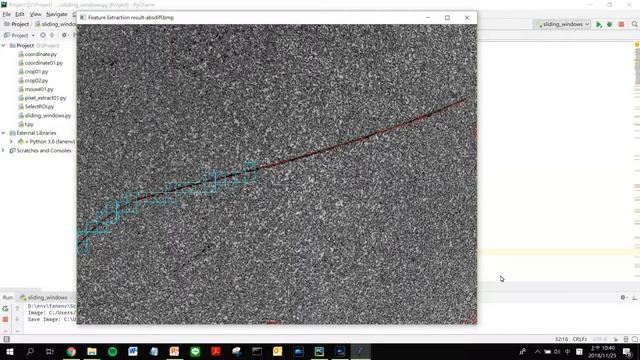Screen dimensions: 640x360
Task: Click the CRLF line separator indicator
Action: click(x=580, y=339)
